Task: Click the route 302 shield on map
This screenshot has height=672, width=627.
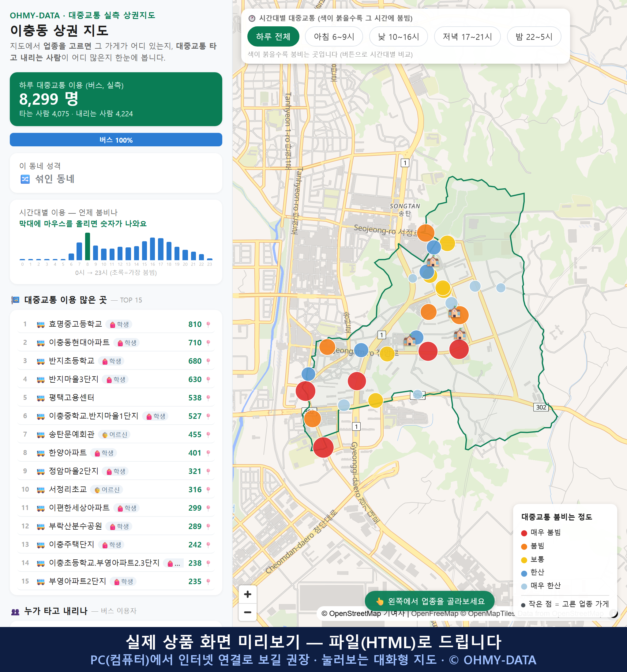Action: [541, 407]
